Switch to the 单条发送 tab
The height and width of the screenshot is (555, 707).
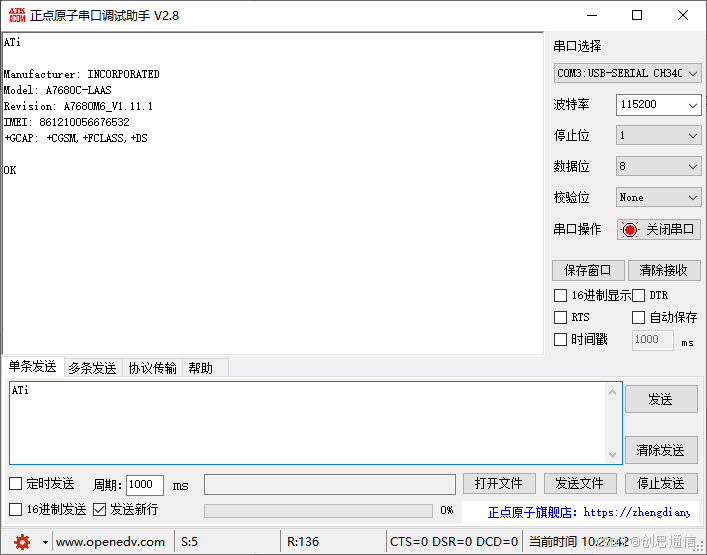(32, 367)
